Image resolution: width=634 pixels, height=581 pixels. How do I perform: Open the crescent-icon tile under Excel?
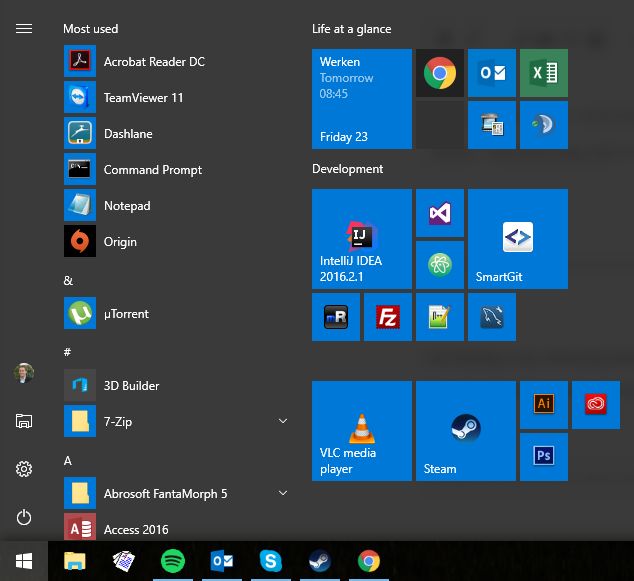[x=544, y=125]
